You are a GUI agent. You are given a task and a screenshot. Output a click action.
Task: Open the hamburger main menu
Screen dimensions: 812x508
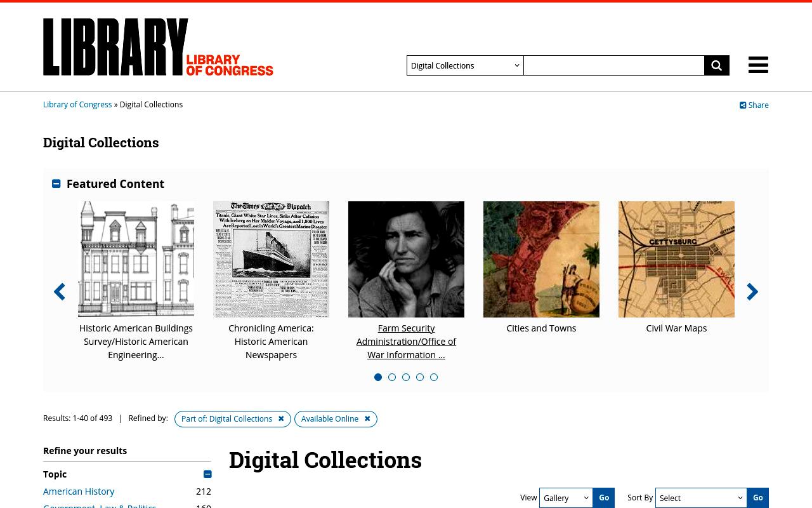758,65
